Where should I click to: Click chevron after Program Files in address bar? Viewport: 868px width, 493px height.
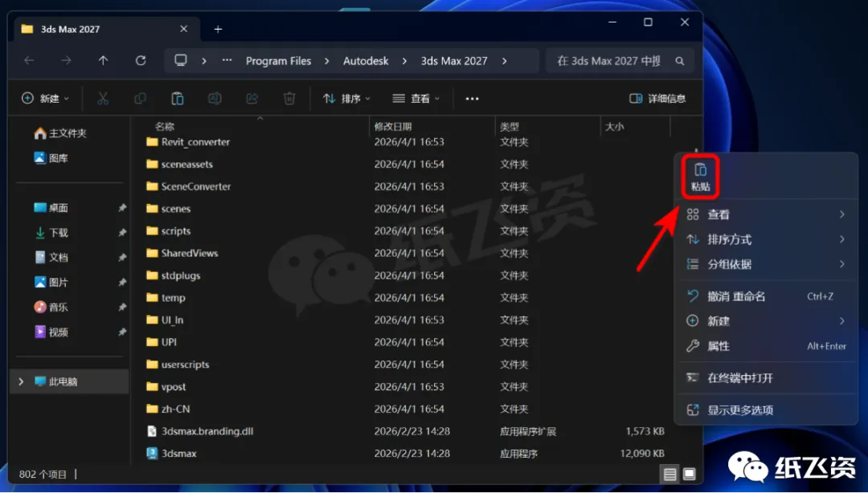(327, 61)
